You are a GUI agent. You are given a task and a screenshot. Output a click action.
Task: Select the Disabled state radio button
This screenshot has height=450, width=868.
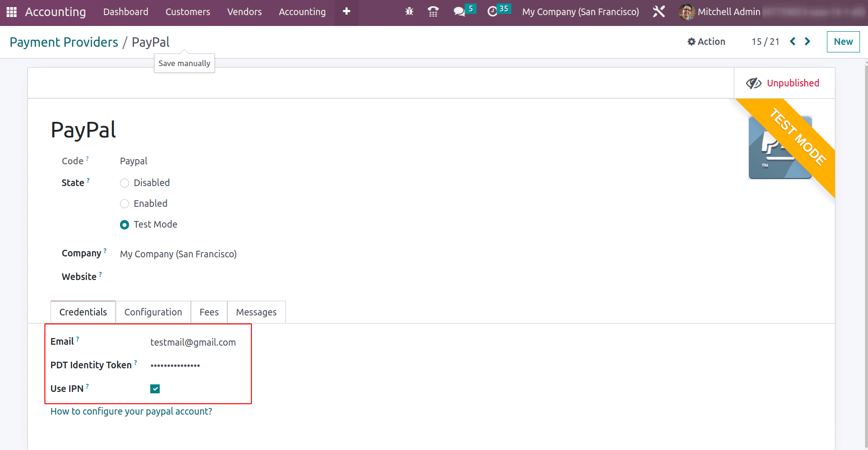[x=124, y=183]
